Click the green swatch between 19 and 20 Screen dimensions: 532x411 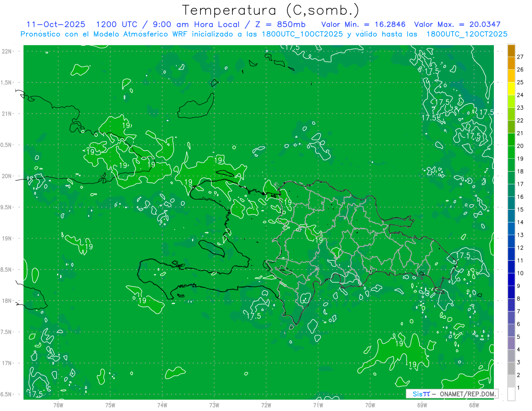tap(511, 152)
